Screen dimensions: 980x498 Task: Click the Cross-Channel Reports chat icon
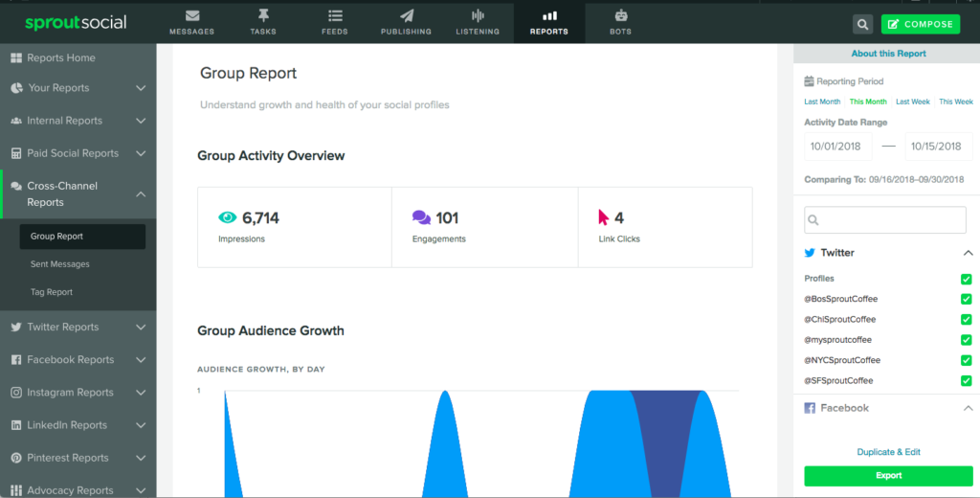click(16, 187)
